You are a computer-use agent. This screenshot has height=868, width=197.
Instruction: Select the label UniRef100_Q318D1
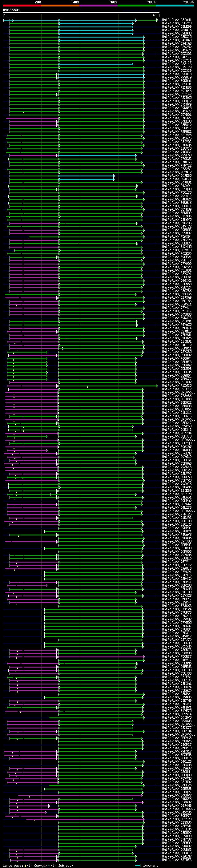(177, 271)
